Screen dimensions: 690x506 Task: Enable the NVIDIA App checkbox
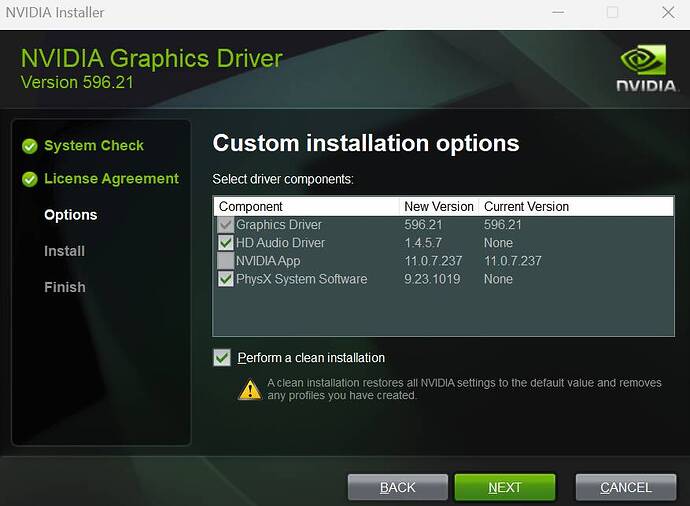(225, 261)
